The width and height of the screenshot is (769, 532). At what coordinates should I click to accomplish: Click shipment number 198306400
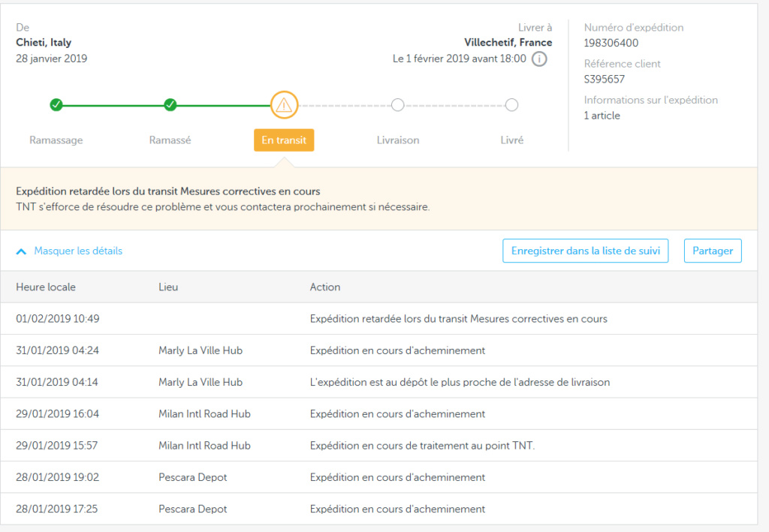611,43
